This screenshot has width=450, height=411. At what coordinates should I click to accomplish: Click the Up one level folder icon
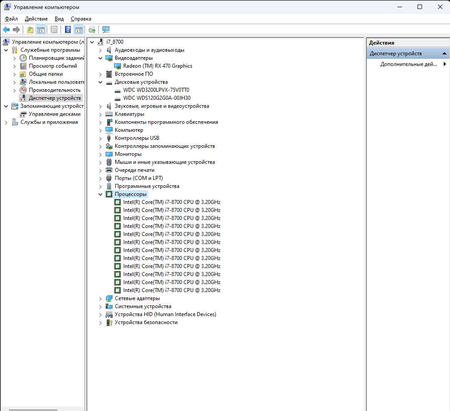(x=30, y=30)
